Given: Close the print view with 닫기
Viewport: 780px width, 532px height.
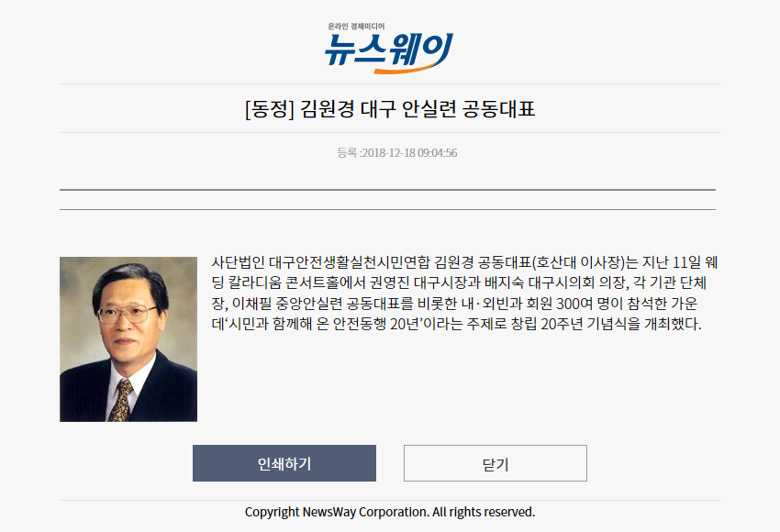Looking at the screenshot, I should coord(496,463).
